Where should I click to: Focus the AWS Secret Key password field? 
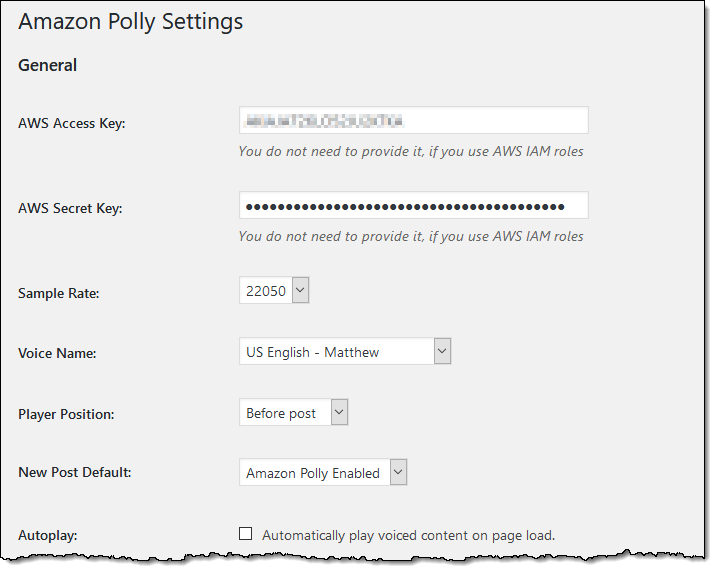(x=413, y=206)
